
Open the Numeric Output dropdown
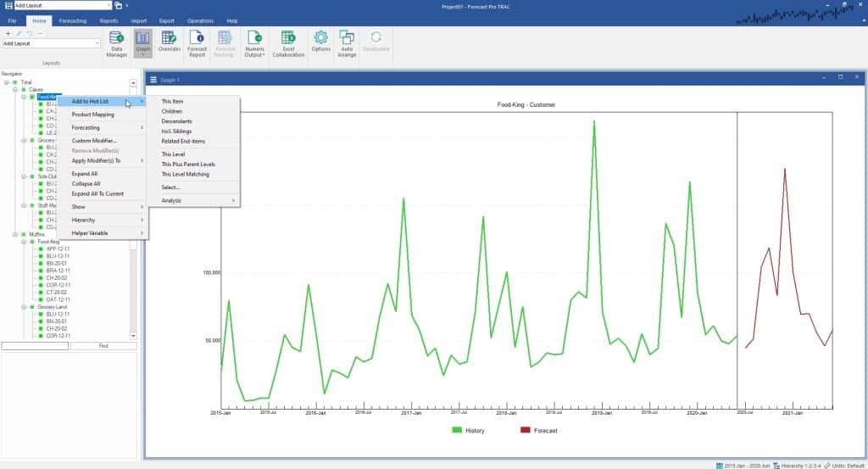point(254,43)
